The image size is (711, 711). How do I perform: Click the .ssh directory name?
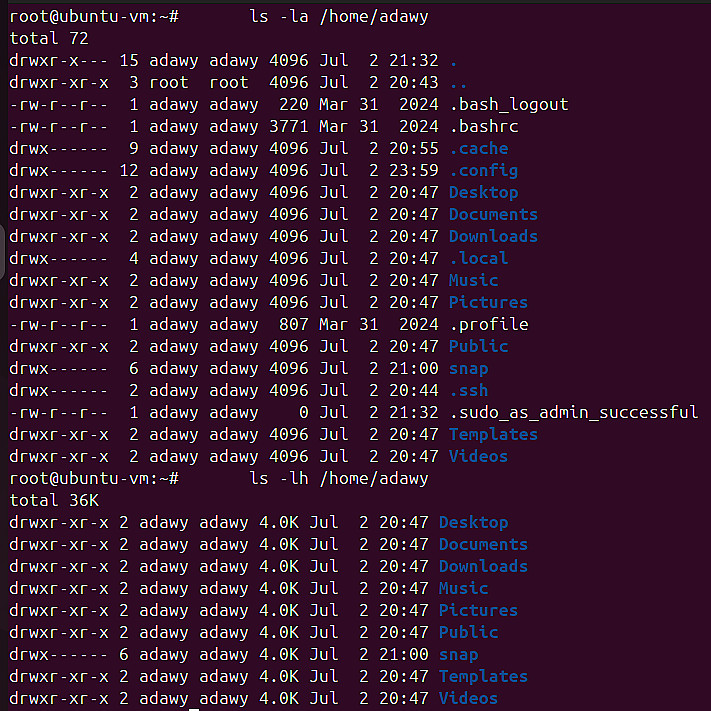(x=468, y=391)
